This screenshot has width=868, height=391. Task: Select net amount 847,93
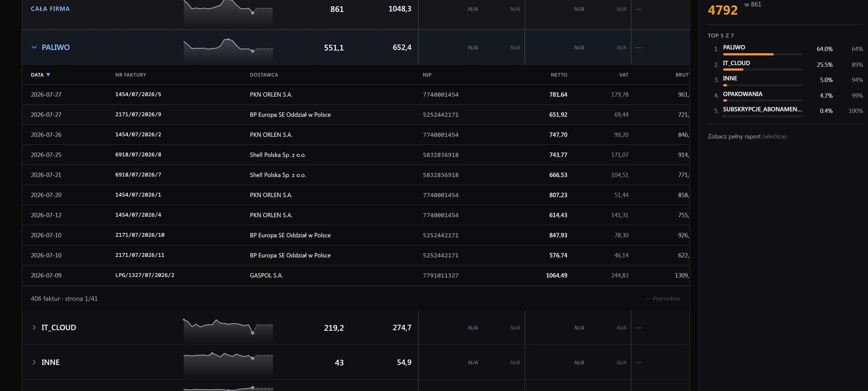(558, 235)
